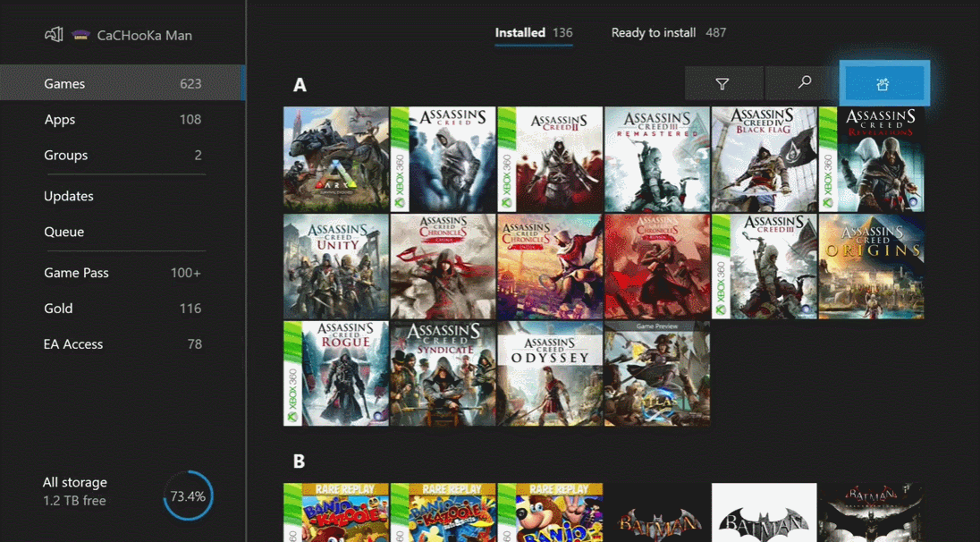Select Assassin's Creed Odyssey tile
The image size is (980, 542).
(550, 374)
